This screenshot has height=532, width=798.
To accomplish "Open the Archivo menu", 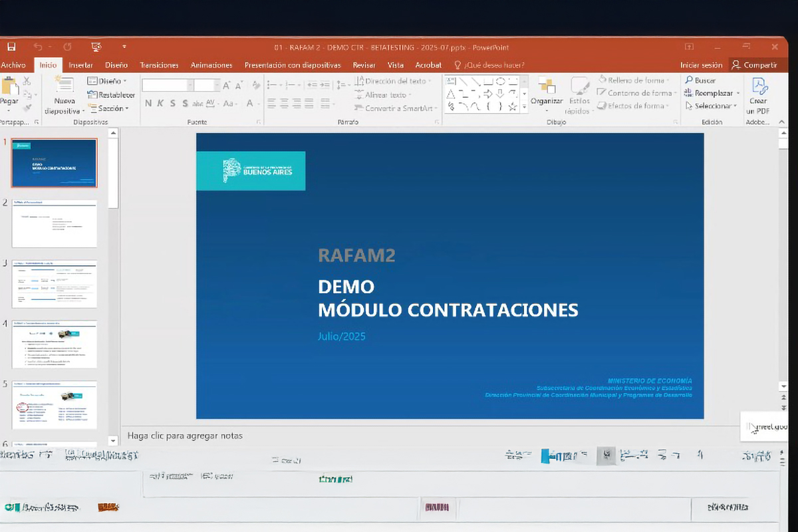I will [13, 65].
